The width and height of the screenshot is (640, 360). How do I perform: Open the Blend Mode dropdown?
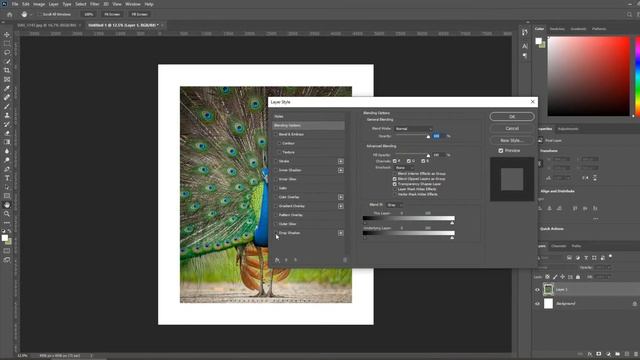point(413,129)
